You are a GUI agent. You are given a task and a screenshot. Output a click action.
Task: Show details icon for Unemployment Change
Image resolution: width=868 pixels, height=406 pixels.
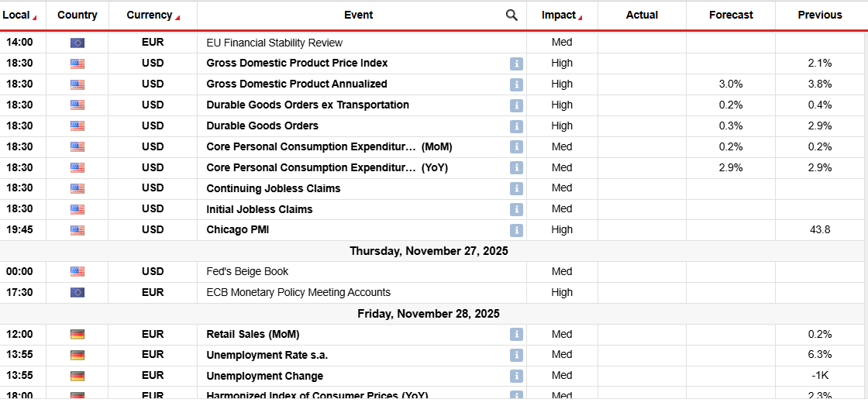516,376
